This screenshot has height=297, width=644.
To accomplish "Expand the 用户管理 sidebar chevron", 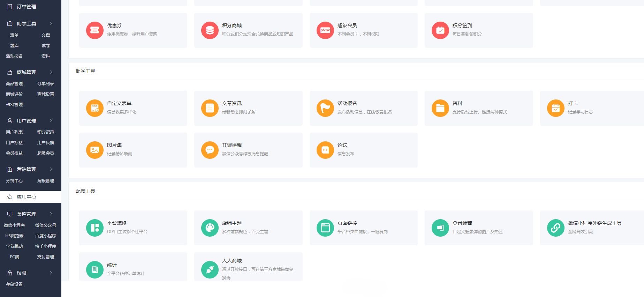I will tap(51, 121).
